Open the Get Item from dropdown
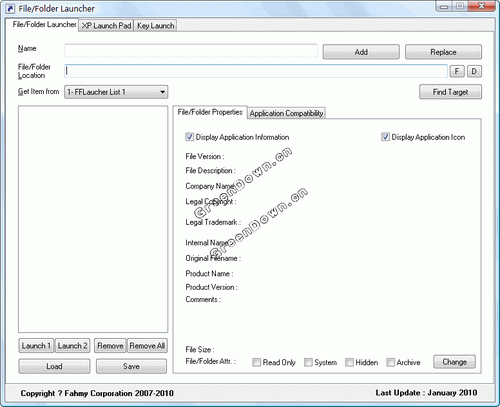 (x=116, y=92)
